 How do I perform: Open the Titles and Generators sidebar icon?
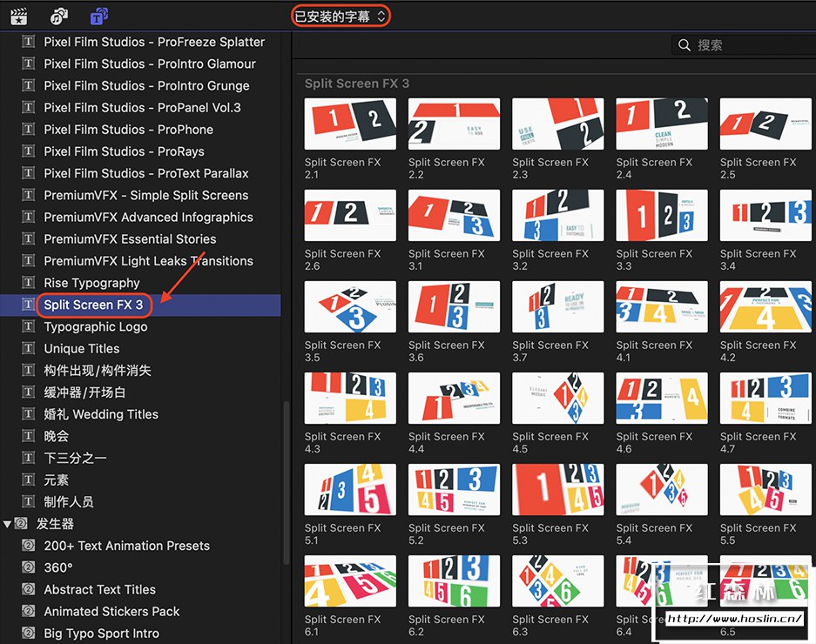(99, 17)
